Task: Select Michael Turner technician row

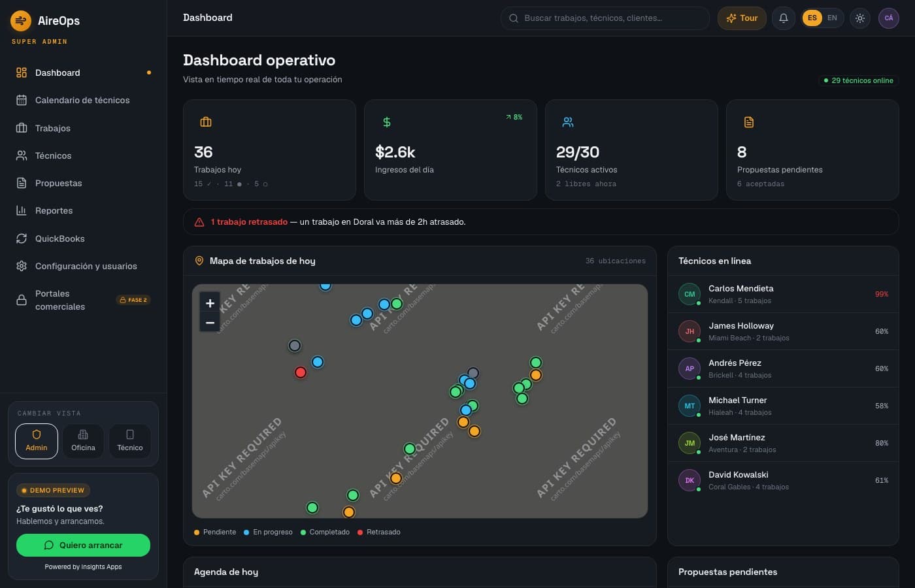Action: pyautogui.click(x=783, y=406)
